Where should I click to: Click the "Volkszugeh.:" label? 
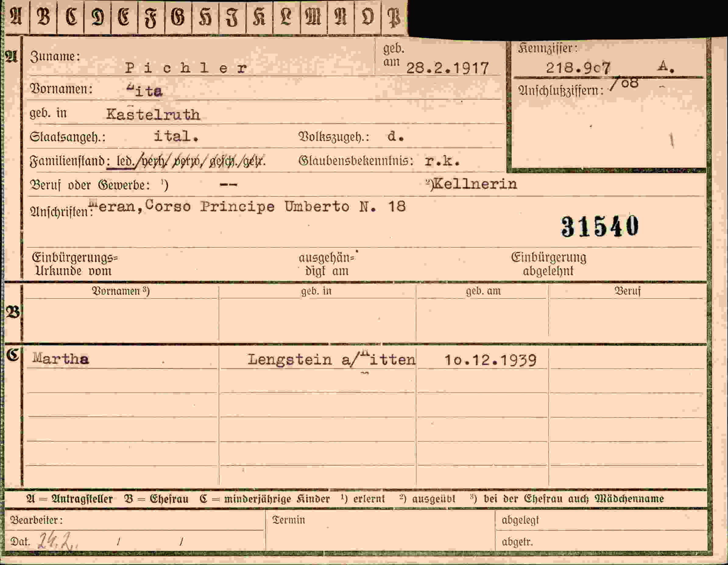[x=334, y=137]
